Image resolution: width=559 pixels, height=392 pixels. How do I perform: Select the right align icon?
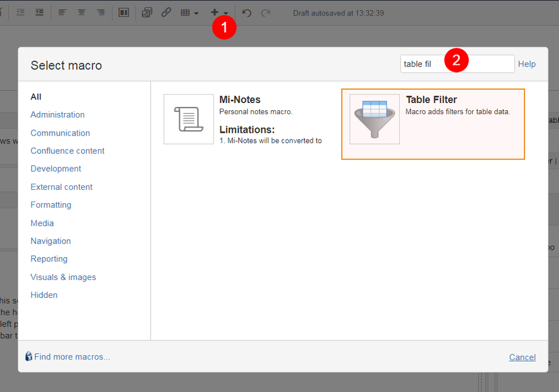pyautogui.click(x=100, y=12)
